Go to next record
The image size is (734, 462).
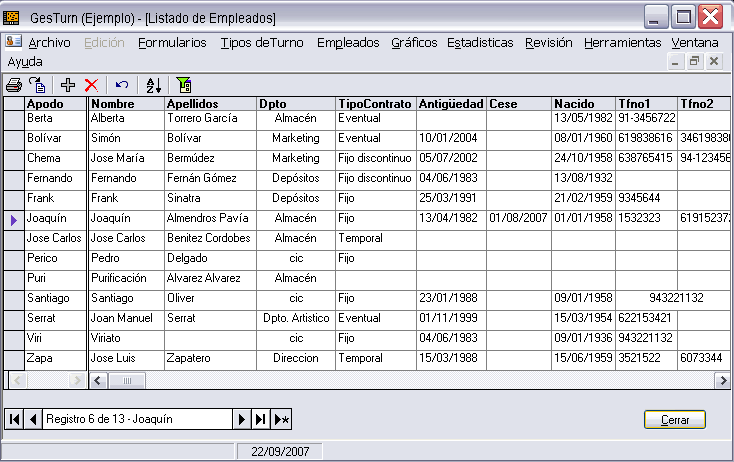tap(241, 419)
